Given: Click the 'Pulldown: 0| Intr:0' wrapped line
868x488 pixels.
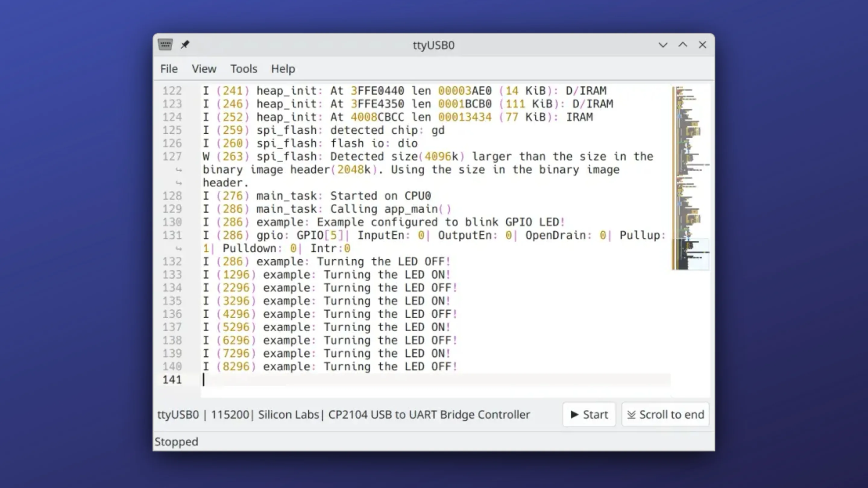Looking at the screenshot, I should point(276,248).
